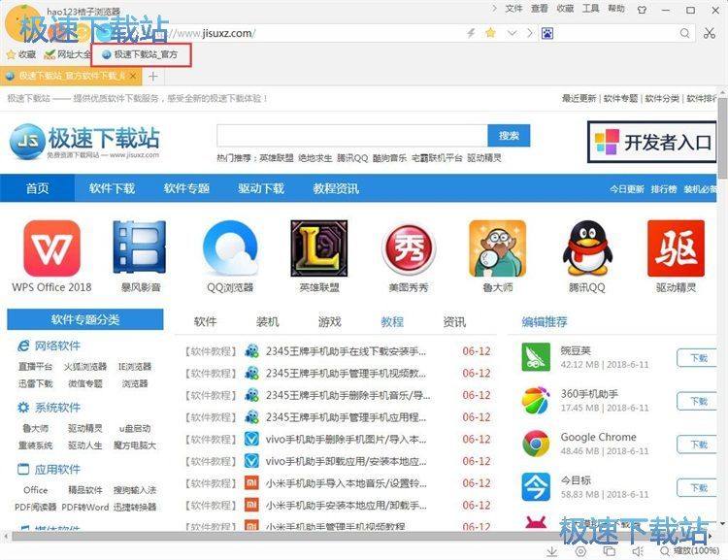Click the skin shirt icon in title bar

click(642, 10)
